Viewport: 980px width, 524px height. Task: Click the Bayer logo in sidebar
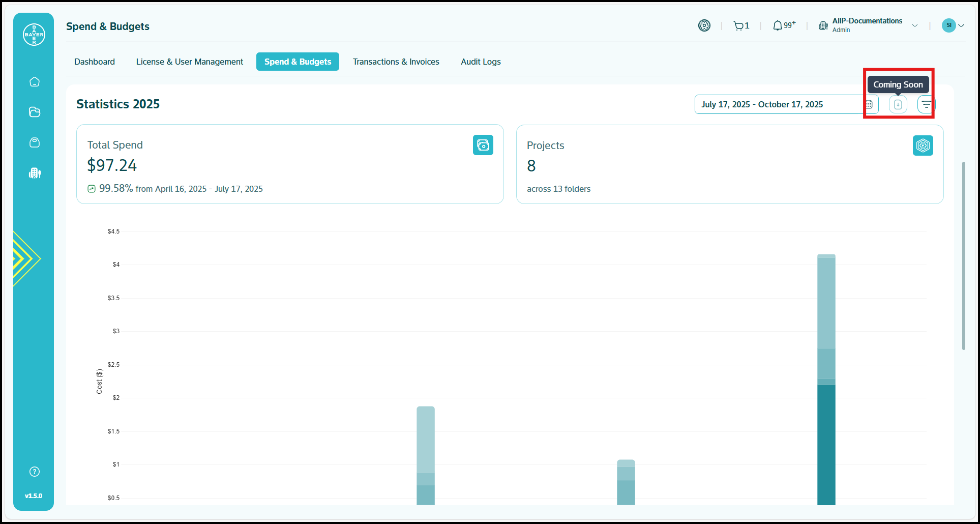pyautogui.click(x=34, y=35)
